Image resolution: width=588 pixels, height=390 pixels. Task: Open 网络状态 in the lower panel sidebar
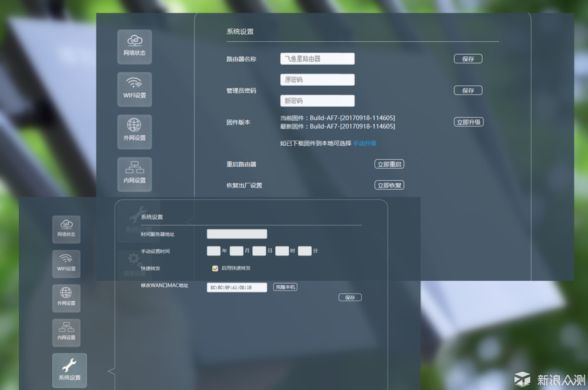[x=66, y=229]
